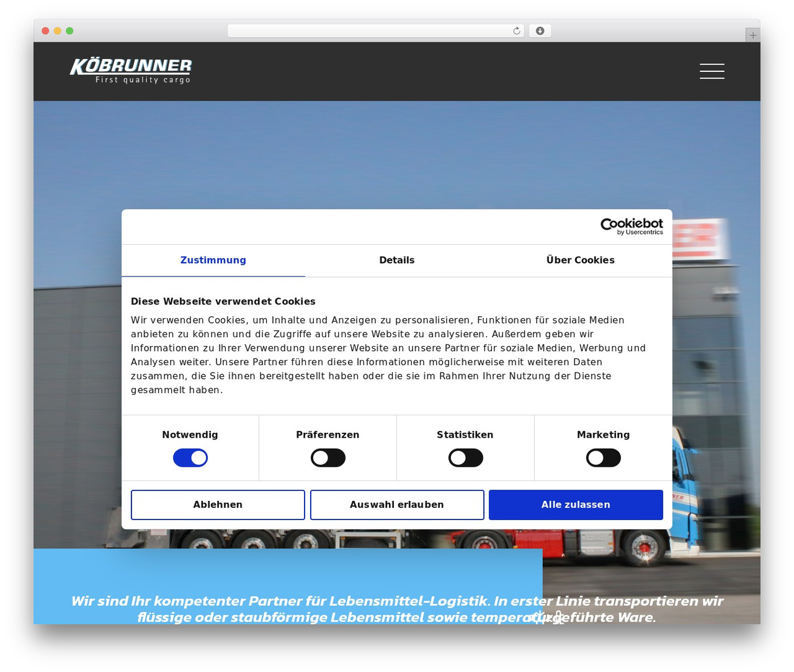
Task: Click the browser address bar
Action: click(376, 31)
